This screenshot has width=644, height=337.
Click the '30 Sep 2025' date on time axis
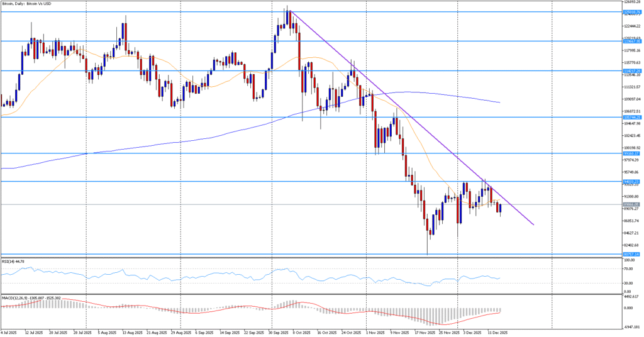pos(279,332)
